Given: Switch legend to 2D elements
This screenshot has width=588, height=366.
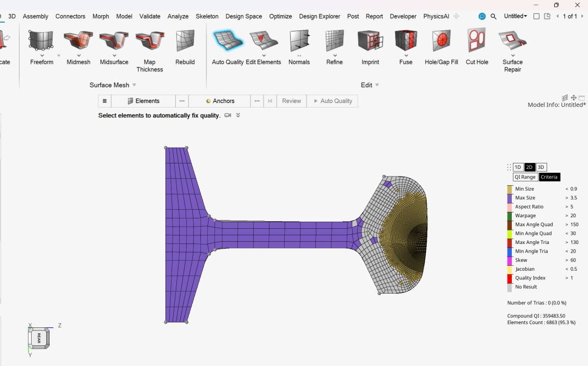Looking at the screenshot, I should tap(529, 167).
